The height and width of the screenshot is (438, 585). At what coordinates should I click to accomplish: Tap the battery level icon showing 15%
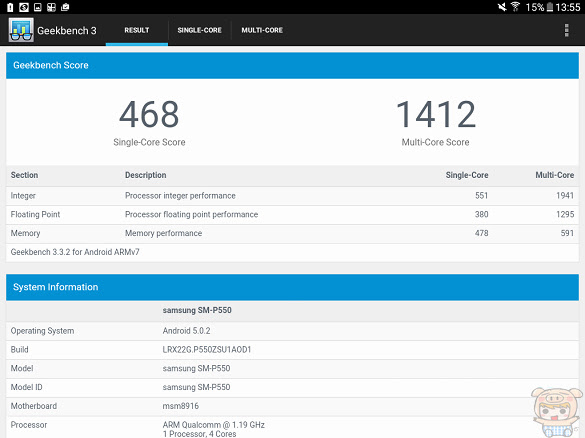pyautogui.click(x=550, y=7)
